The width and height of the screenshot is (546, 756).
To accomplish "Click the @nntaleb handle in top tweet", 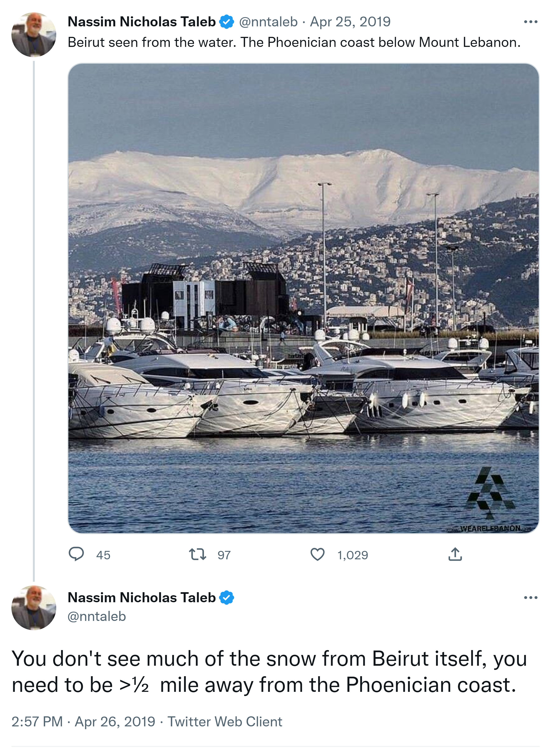I will (268, 22).
